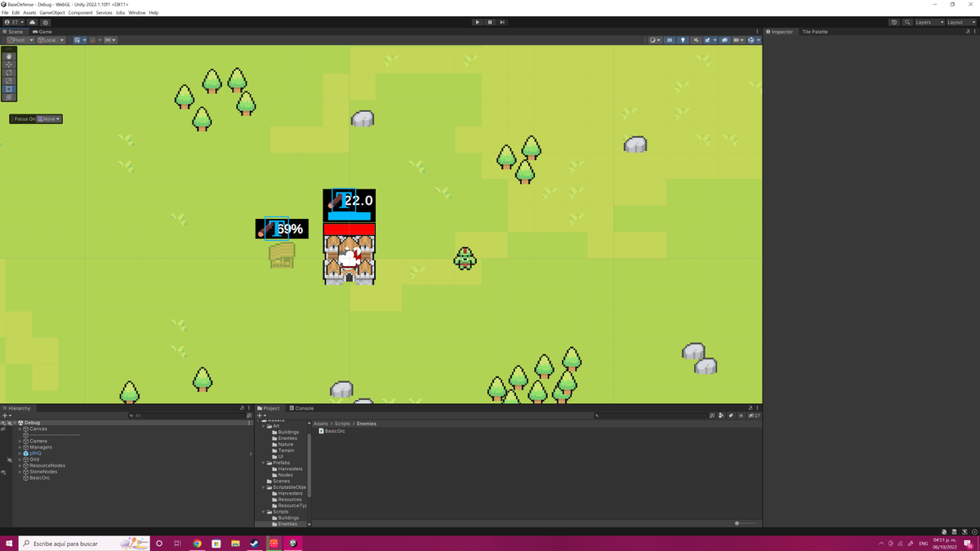Click the Play button
The width and height of the screenshot is (980, 551).
(478, 22)
